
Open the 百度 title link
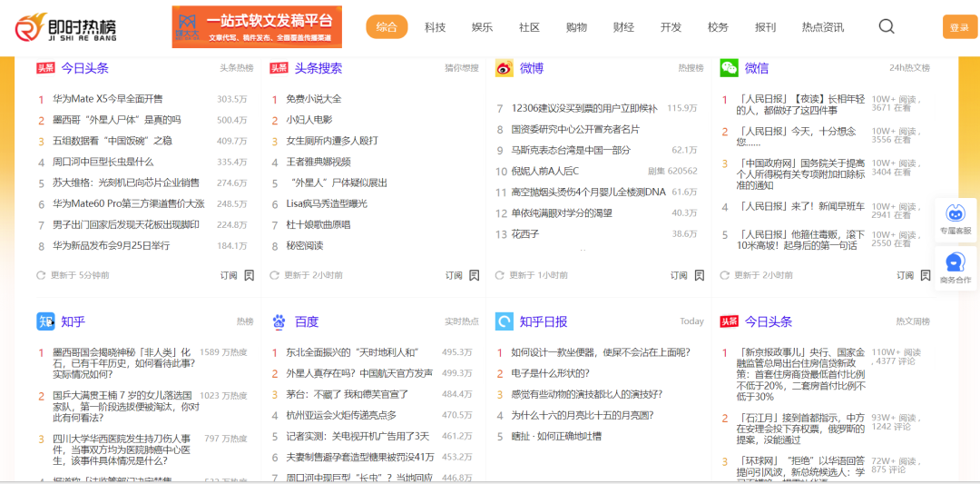(307, 321)
